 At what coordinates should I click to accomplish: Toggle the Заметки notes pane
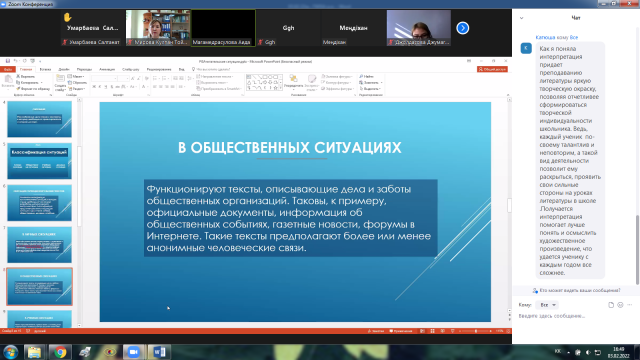click(x=376, y=331)
